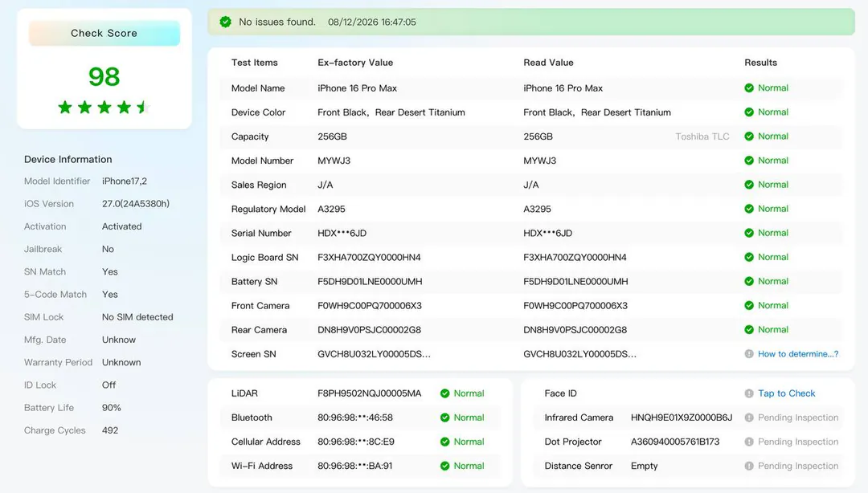Click the Dot Projector serial A360940005761B173
The width and height of the screenshot is (868, 493).
pyautogui.click(x=675, y=442)
